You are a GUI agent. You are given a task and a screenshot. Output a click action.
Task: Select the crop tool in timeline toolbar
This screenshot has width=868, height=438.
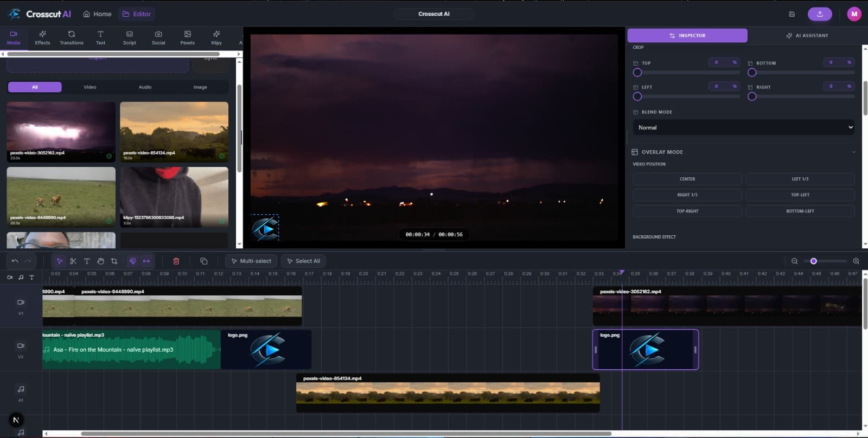(x=114, y=261)
